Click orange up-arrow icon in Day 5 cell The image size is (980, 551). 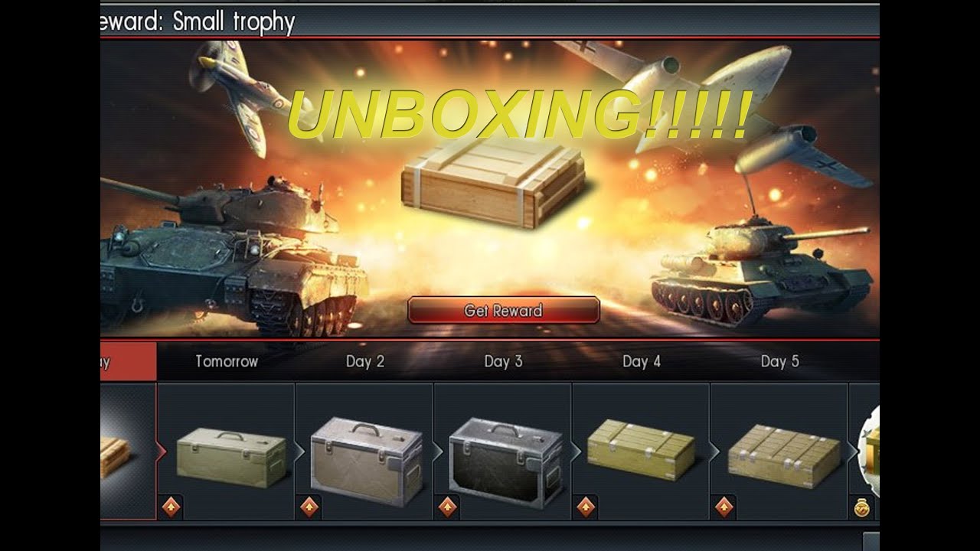point(724,507)
